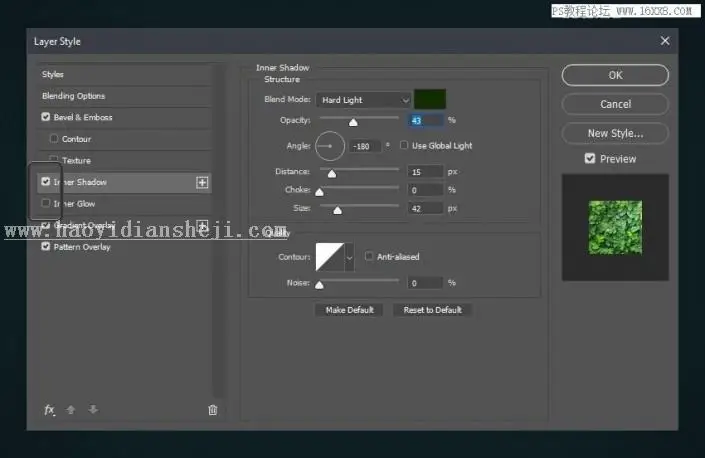Image resolution: width=705 pixels, height=458 pixels.
Task: Click the effects list vertical scrollbar
Action: click(x=218, y=231)
